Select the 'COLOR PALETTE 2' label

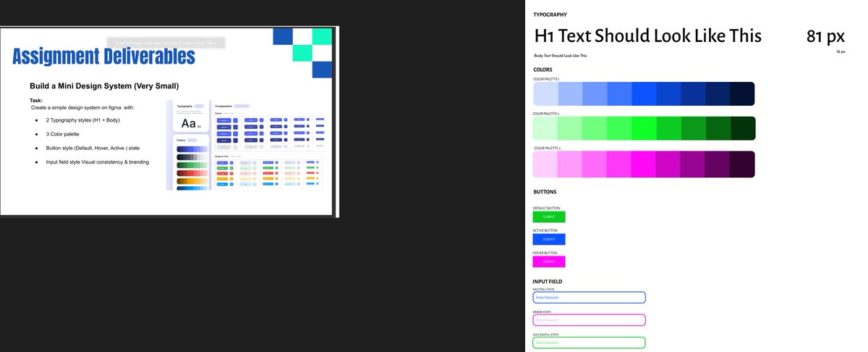pos(546,114)
